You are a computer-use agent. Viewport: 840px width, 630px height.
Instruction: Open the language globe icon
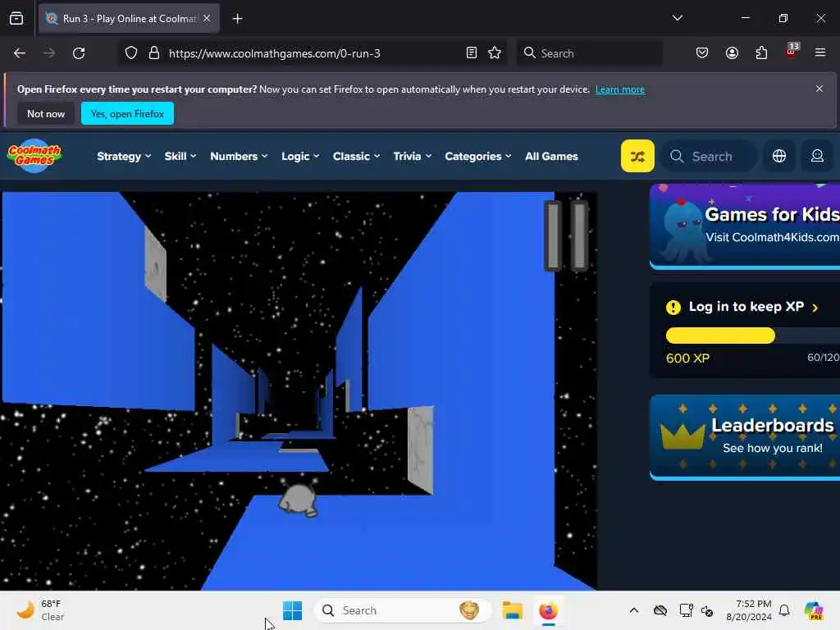tap(779, 156)
